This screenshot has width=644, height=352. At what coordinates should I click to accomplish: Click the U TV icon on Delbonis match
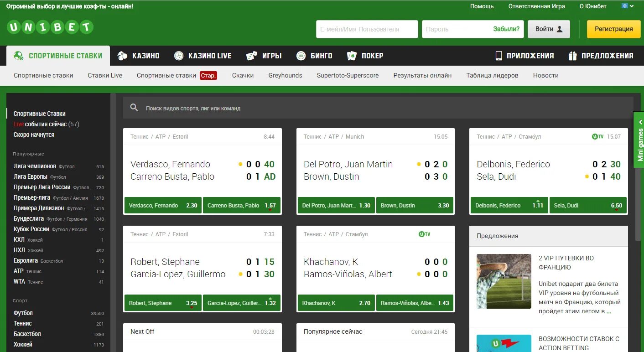597,137
